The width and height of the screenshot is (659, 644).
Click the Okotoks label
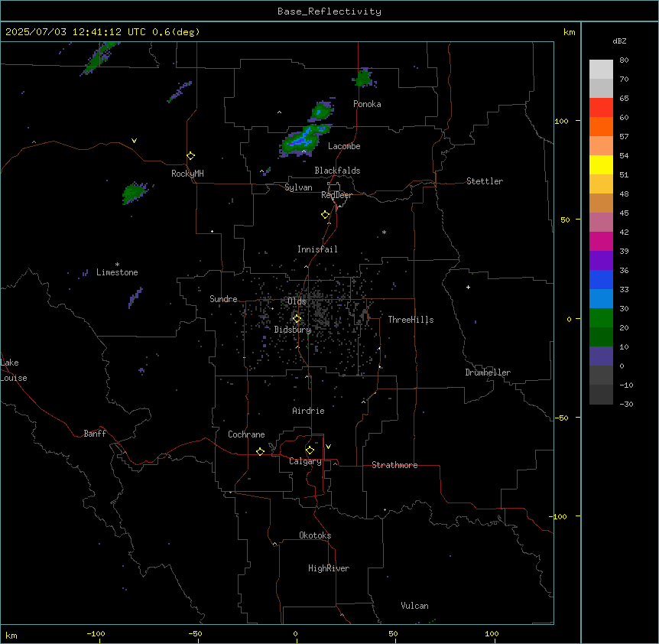(315, 535)
